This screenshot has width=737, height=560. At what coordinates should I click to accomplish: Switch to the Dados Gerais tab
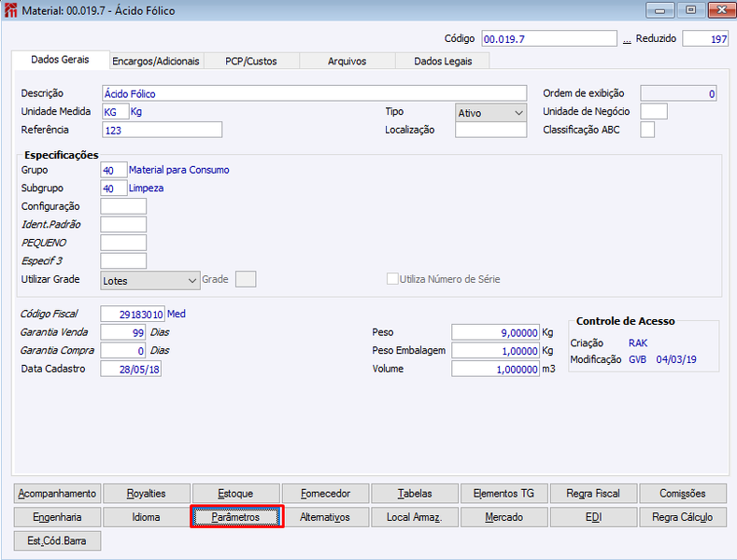60,60
